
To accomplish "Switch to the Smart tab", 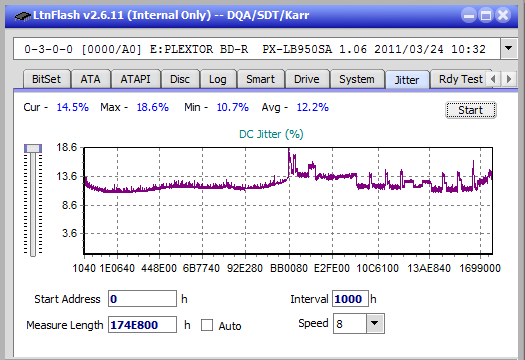I will 260,79.
